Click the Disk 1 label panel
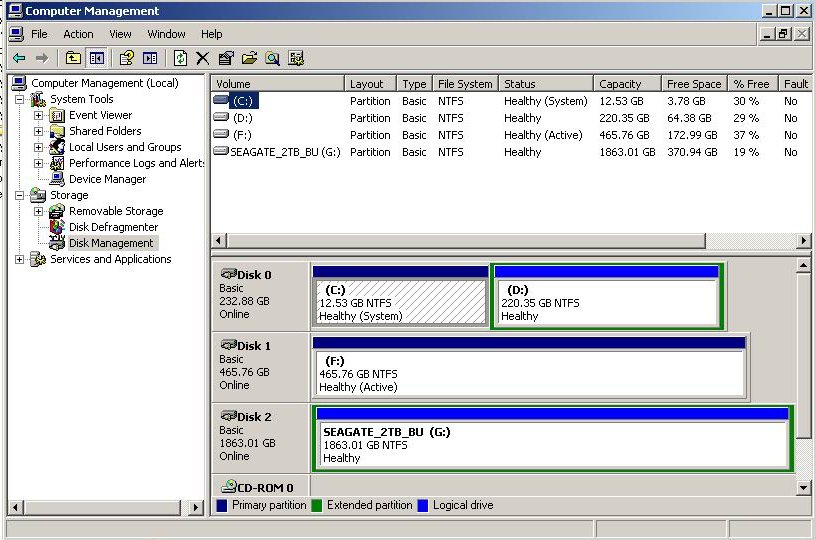This screenshot has height=540, width=816. coord(261,367)
